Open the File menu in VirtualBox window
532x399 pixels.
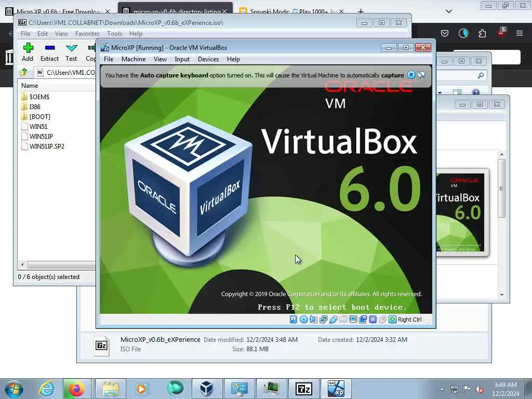tap(109, 59)
